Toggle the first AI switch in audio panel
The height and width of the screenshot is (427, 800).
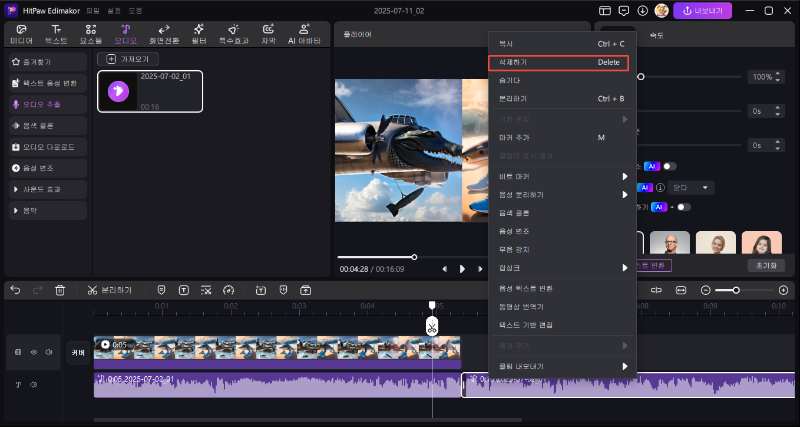(x=669, y=166)
